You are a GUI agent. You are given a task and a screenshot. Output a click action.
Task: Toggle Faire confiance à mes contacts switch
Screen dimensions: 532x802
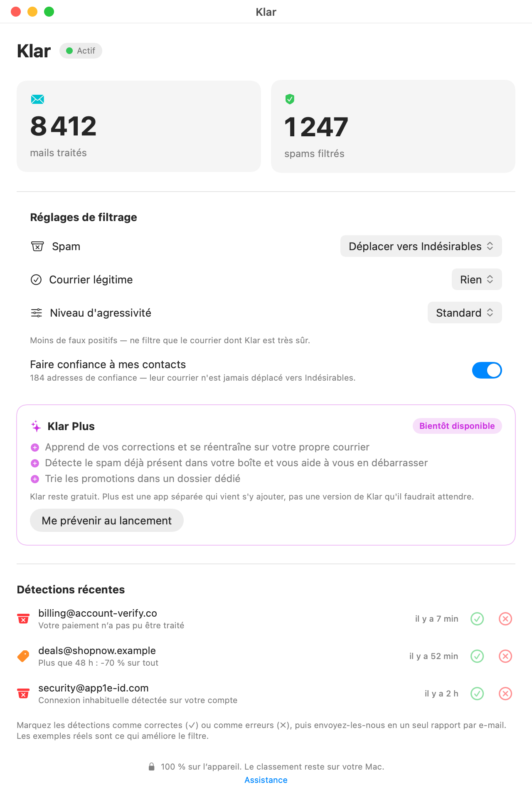(x=487, y=370)
